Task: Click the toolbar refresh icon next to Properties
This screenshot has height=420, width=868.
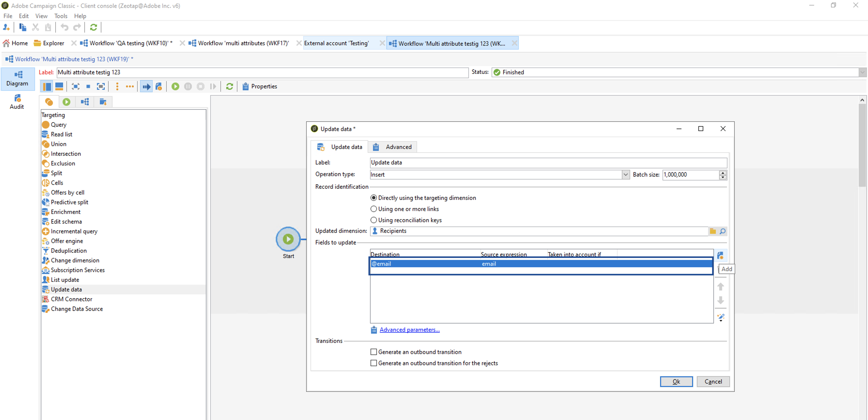Action: pyautogui.click(x=229, y=86)
